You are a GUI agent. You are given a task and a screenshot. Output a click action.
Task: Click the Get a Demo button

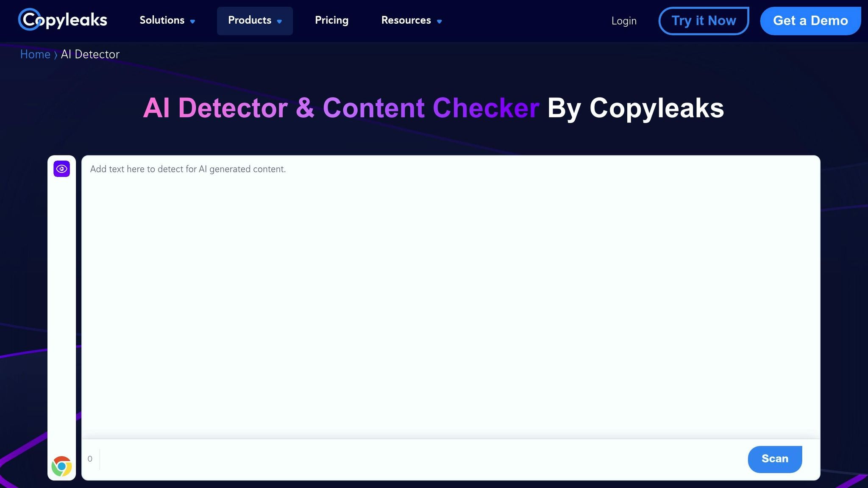coord(811,20)
